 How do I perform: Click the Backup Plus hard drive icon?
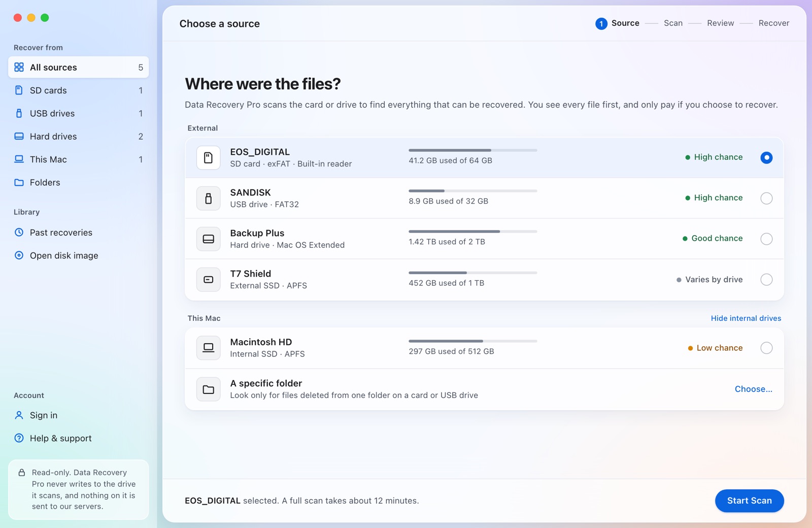(x=208, y=239)
